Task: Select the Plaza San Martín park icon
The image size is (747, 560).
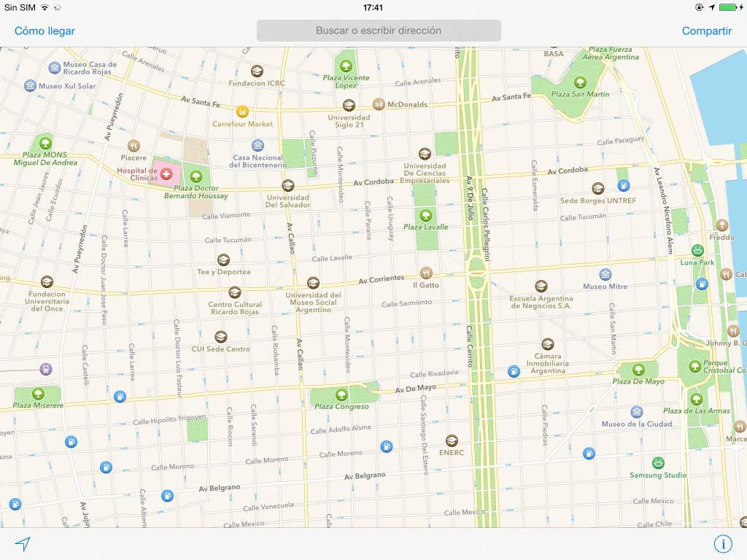Action: 580,82
